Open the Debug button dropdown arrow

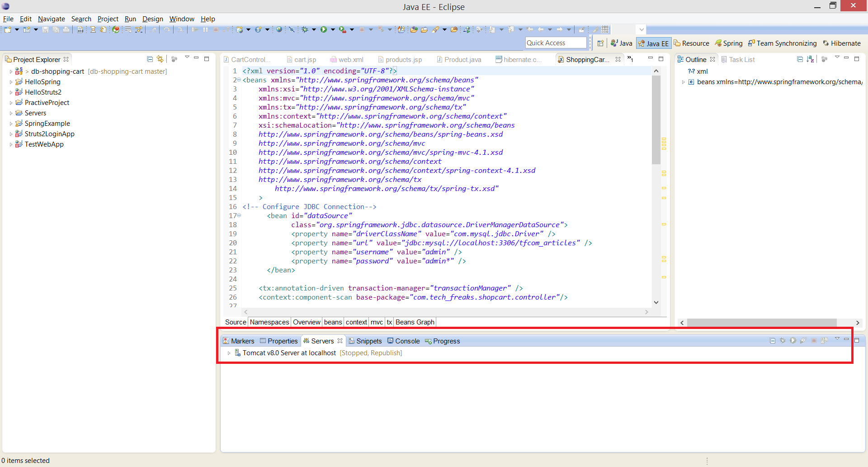(314, 29)
